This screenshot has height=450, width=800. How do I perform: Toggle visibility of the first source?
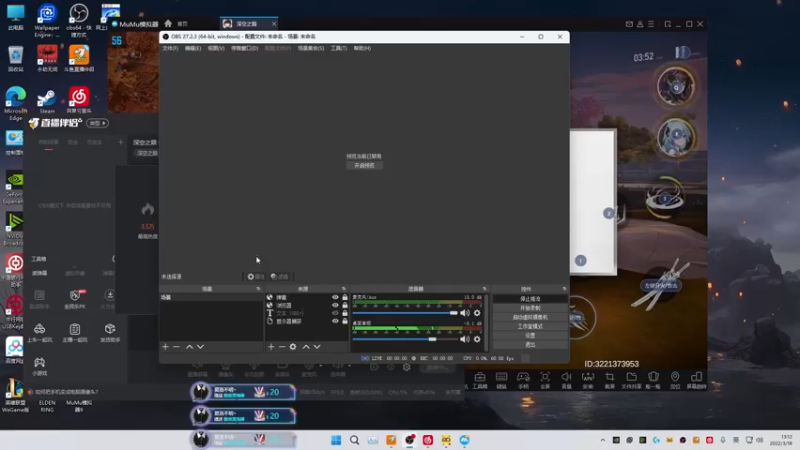point(335,297)
